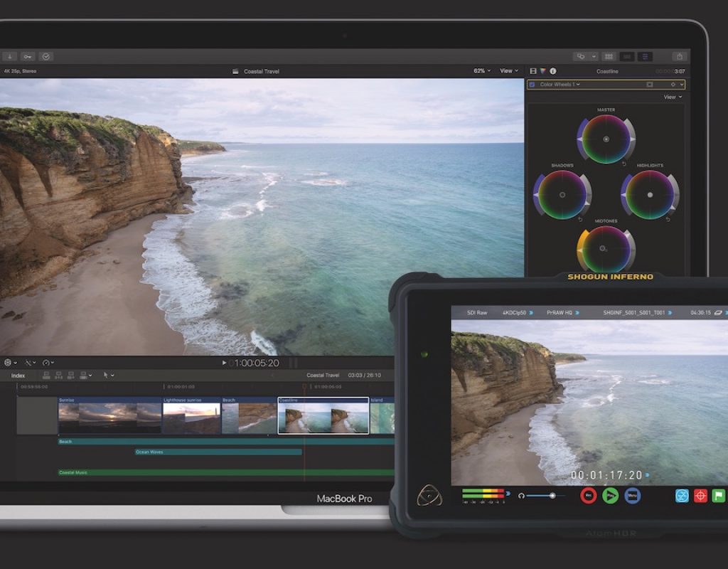Tap the 04:30:15 remaining time on Shogun
Image resolution: width=728 pixels, height=569 pixels.
700,313
